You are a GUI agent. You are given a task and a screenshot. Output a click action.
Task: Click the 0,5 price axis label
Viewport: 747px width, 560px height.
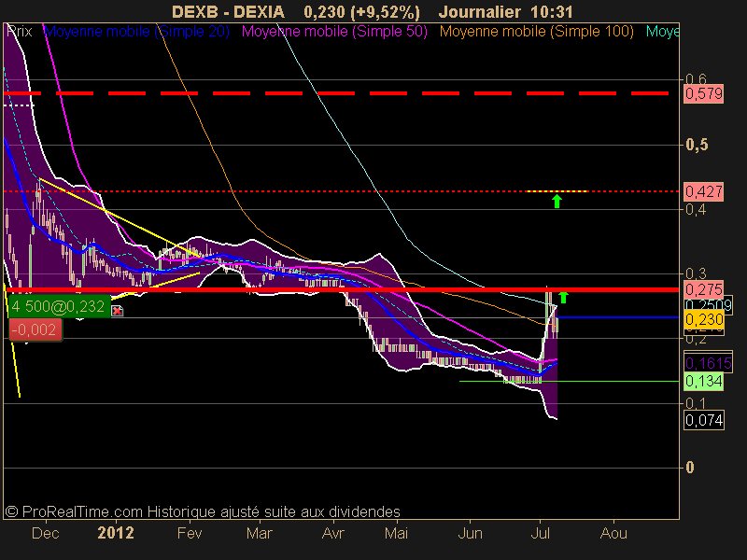tap(697, 145)
